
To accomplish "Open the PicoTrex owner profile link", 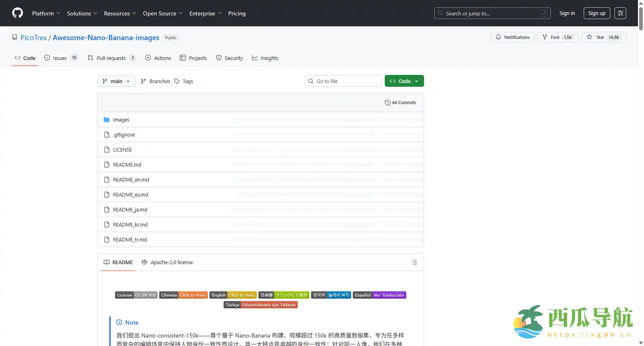I will 34,38.
